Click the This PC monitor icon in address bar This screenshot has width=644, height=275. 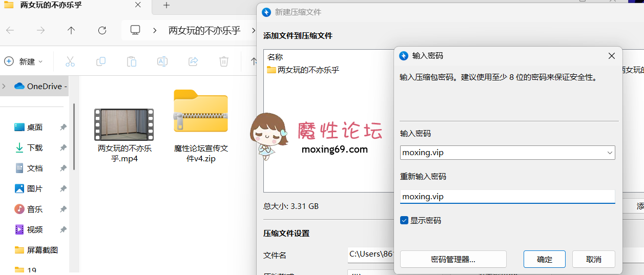click(x=135, y=30)
